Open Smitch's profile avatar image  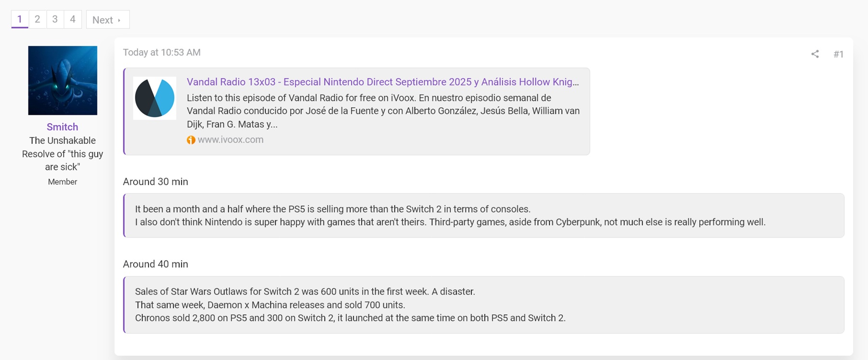63,81
